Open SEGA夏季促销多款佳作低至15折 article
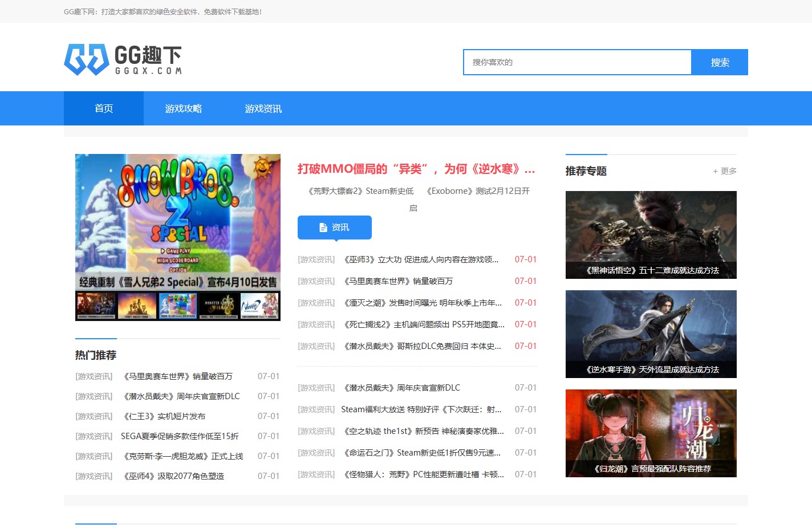The image size is (812, 532). [x=180, y=436]
